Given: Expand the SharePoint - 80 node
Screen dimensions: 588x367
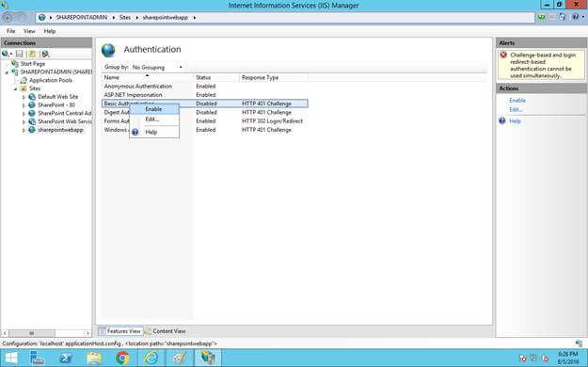Looking at the screenshot, I should coord(24,105).
